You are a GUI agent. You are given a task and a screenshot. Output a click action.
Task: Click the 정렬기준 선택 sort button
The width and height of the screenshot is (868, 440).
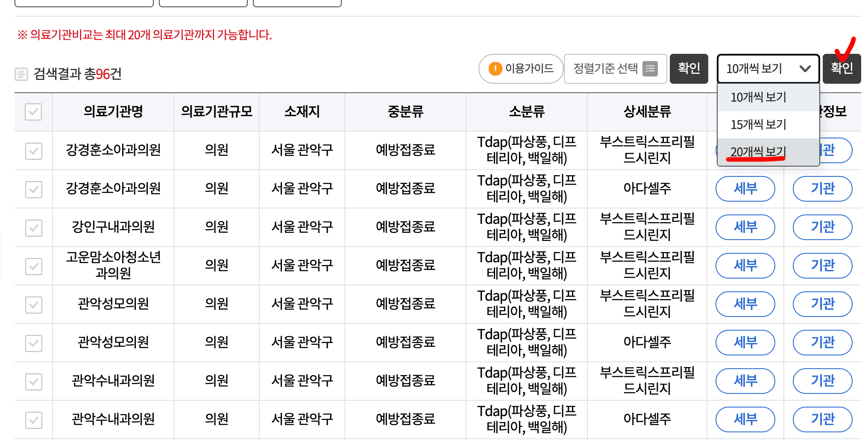click(615, 68)
